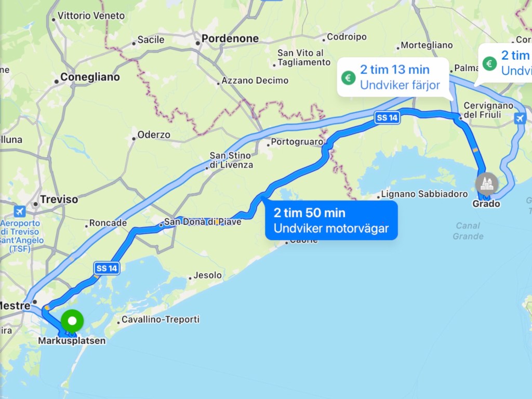Click the airport icon near Cervignano del Friuli
The height and width of the screenshot is (399, 532).
(x=520, y=118)
